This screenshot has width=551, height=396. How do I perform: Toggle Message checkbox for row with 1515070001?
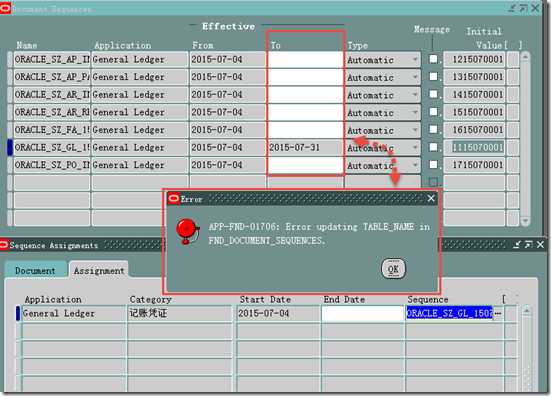tap(433, 112)
